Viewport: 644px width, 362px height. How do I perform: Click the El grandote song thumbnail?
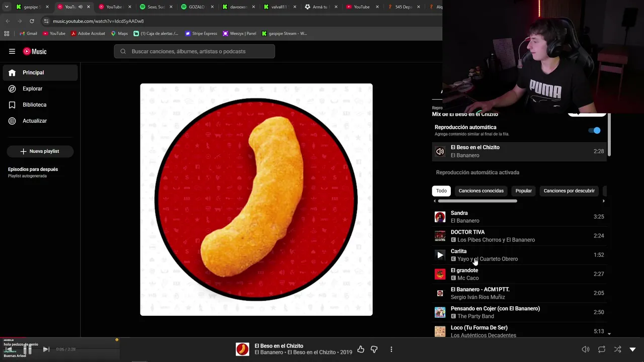tap(440, 274)
